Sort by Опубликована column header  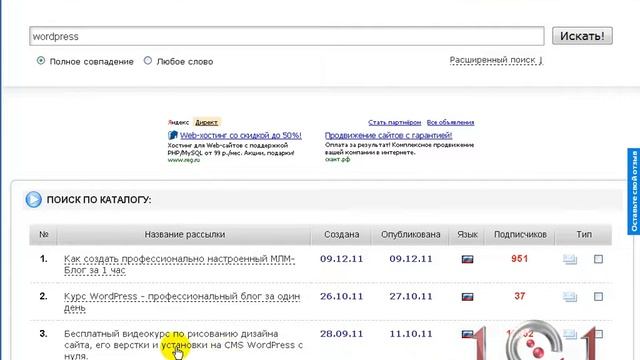(x=411, y=235)
